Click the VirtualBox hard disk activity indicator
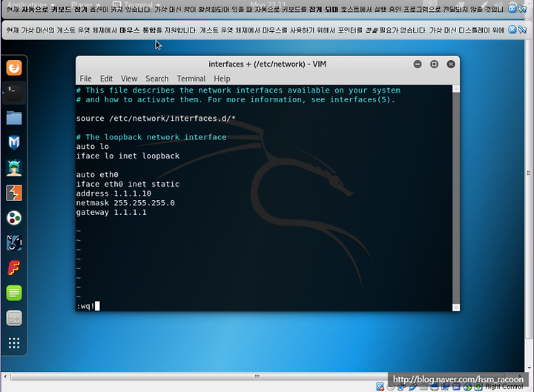The width and height of the screenshot is (534, 392). click(x=380, y=387)
